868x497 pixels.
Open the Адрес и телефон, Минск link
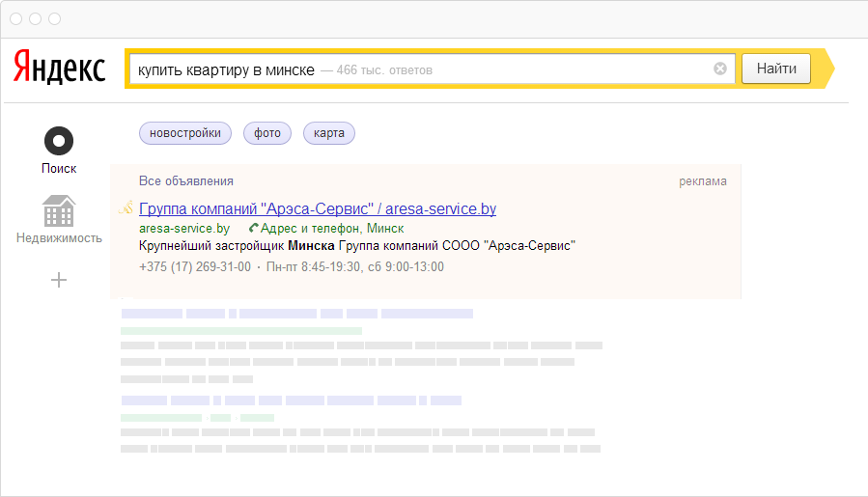point(332,228)
